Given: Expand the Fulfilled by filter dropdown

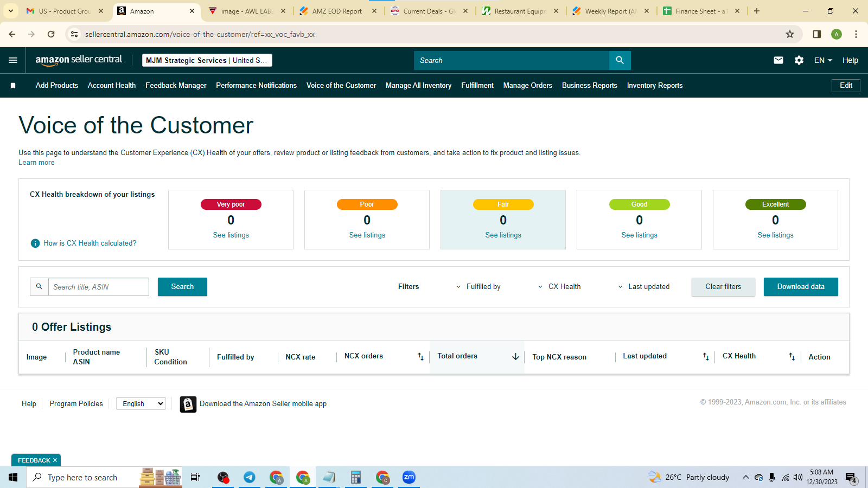Looking at the screenshot, I should pos(478,287).
